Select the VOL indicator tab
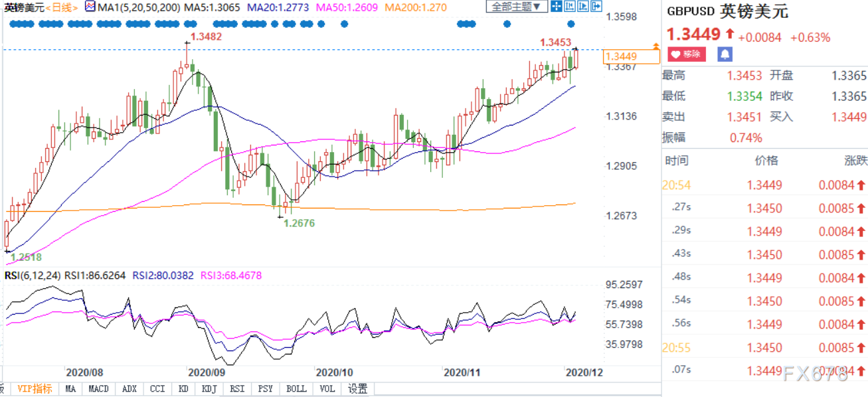The height and width of the screenshot is (397, 868). 327,389
